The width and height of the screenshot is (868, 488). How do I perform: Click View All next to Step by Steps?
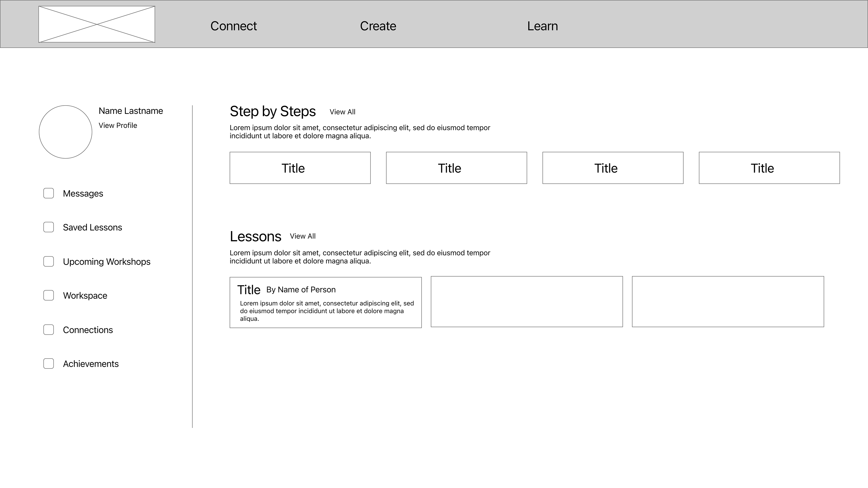tap(342, 112)
